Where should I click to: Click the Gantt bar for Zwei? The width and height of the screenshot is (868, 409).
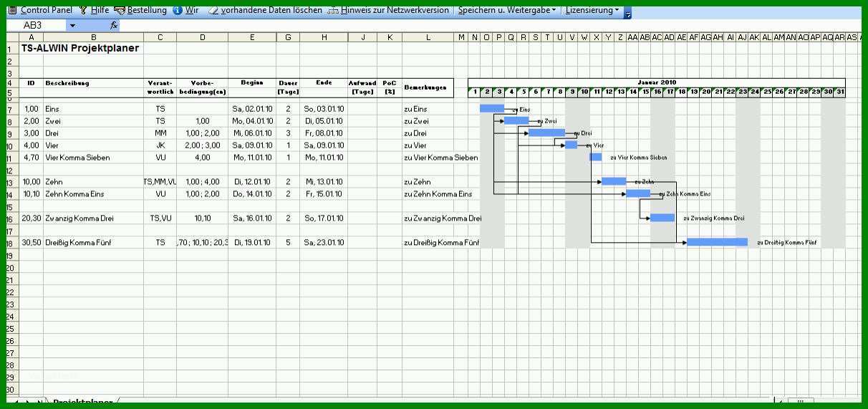[516, 120]
